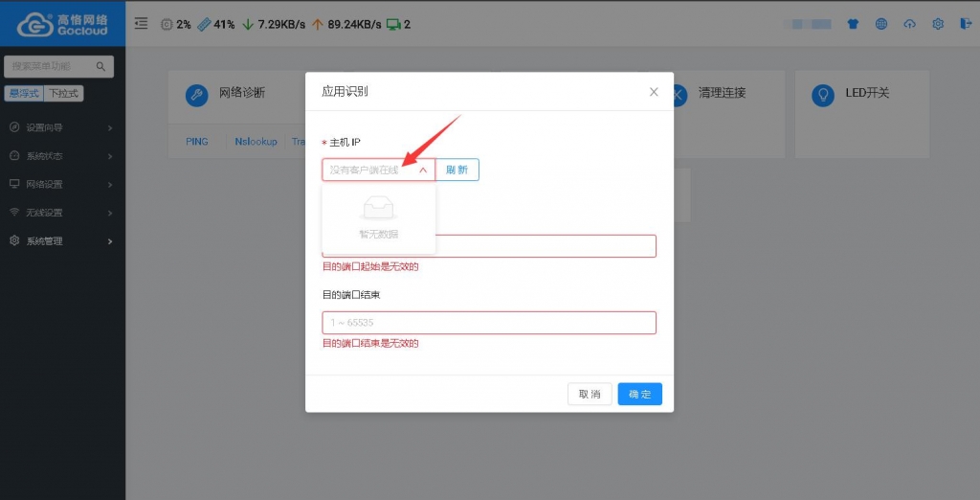The image size is (980, 500).
Task: Click the LED开关 card title
Action: click(x=867, y=93)
